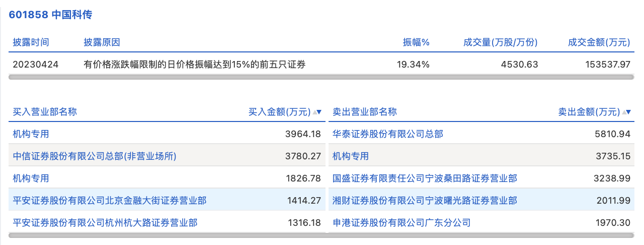Click 买入金额(万元) column header
Screen dimensions: 644x245
280,112
